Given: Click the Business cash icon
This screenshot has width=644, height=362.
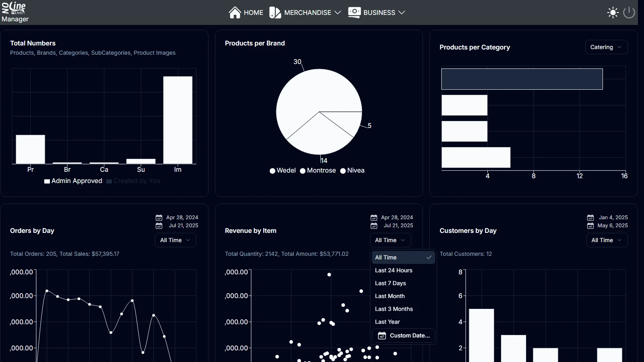Looking at the screenshot, I should pyautogui.click(x=354, y=12).
